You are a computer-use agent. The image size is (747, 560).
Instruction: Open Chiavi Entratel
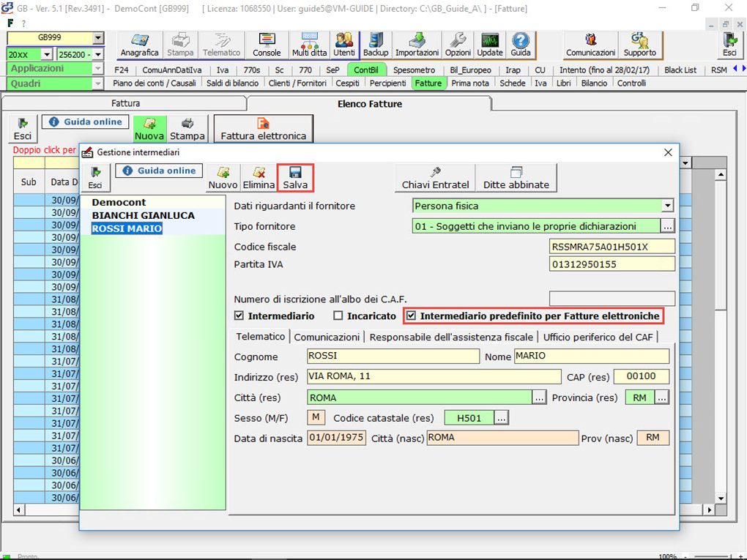436,177
